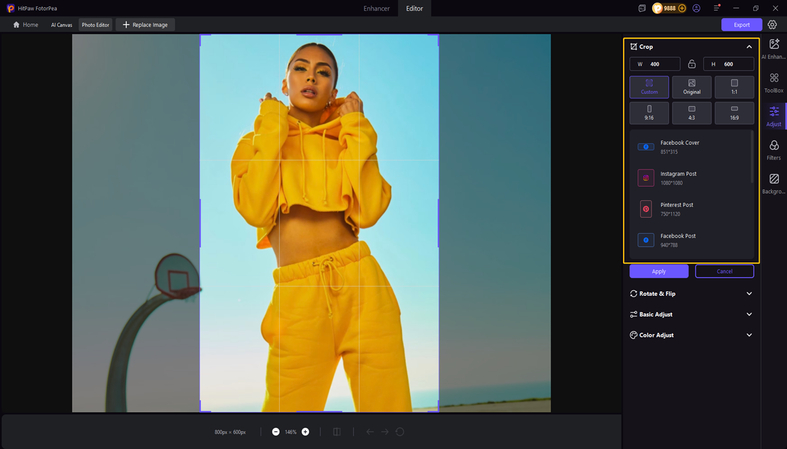Click the coin balance 9888
Viewport: 787px width, 449px height.
point(670,8)
